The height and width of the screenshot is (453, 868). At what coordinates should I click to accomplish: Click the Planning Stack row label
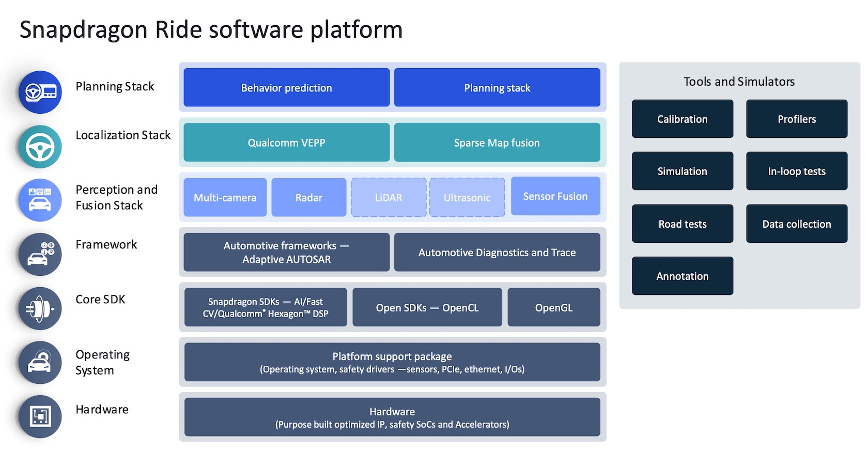tap(115, 86)
